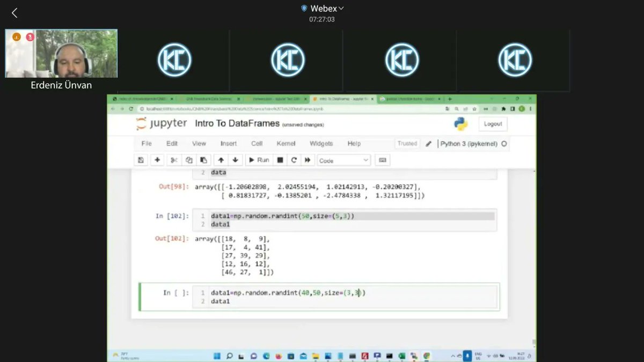Click the save notebook icon
Screen dimensions: 644x362
pyautogui.click(x=141, y=160)
